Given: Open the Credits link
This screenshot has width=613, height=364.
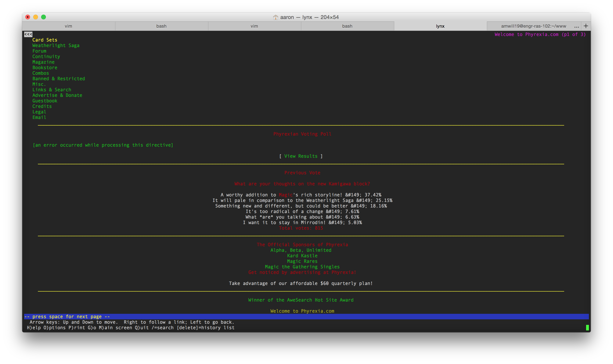Looking at the screenshot, I should pyautogui.click(x=42, y=106).
